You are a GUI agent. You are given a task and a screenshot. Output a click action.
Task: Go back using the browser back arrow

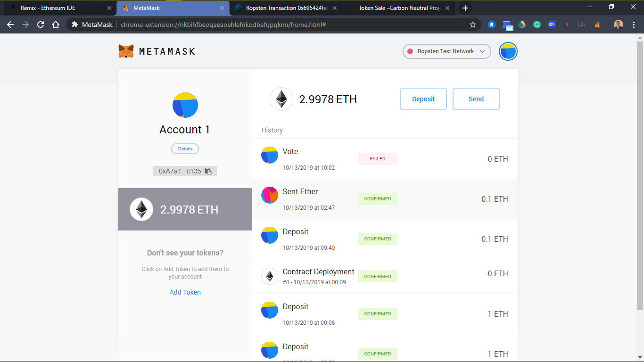10,25
